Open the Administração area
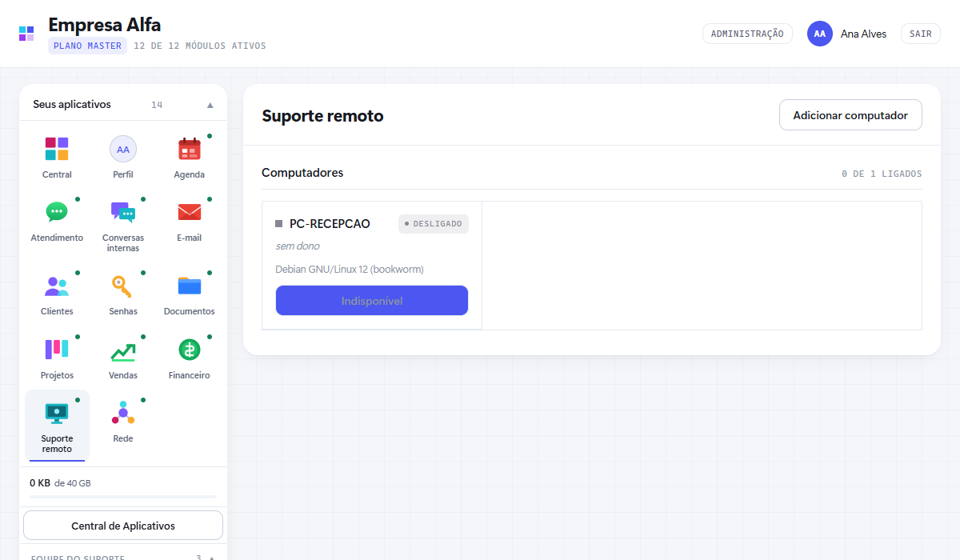 (747, 34)
